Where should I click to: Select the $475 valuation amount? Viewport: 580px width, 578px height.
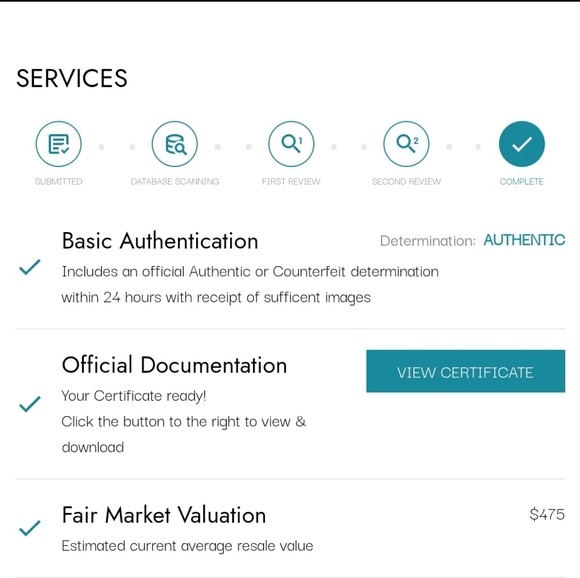pyautogui.click(x=547, y=514)
